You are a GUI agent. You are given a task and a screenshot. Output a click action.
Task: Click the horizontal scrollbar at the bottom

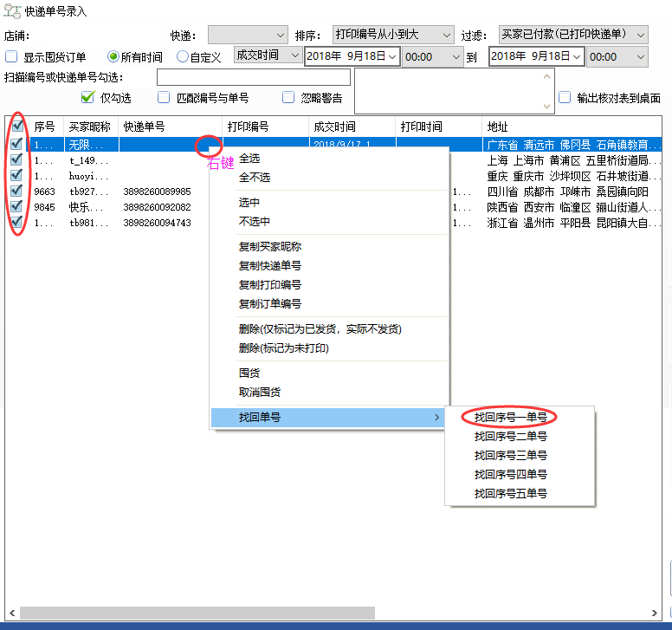pyautogui.click(x=199, y=613)
